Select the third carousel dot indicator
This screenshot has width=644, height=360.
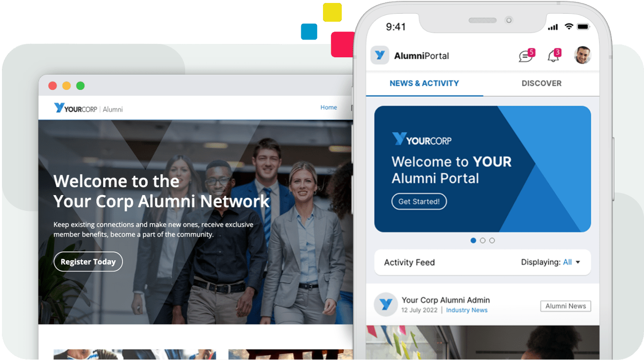492,240
